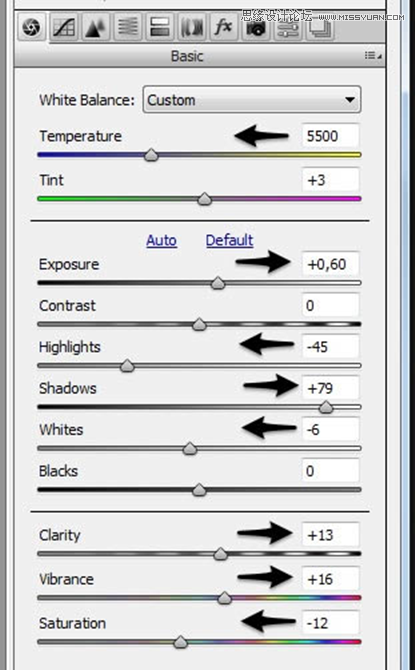Expand the White Balance Custom dropdown
Screen dimensions: 415x670
point(252,100)
